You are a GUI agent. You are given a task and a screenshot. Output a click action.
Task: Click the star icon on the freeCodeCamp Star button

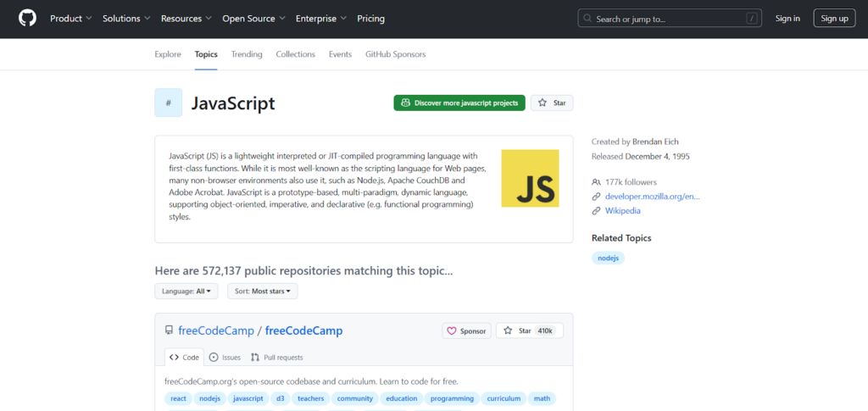(508, 330)
